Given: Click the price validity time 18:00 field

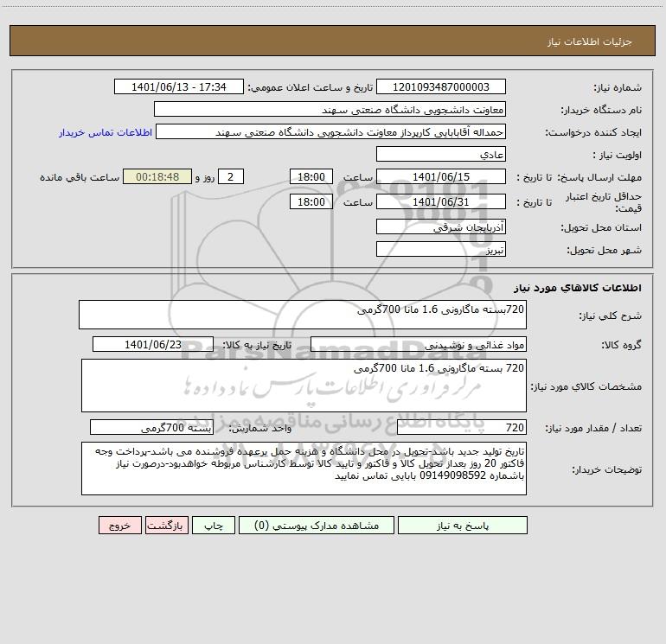Looking at the screenshot, I should [311, 201].
